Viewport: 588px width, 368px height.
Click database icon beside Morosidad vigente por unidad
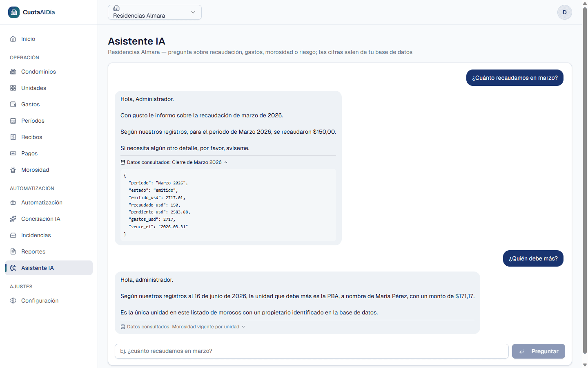tap(123, 327)
